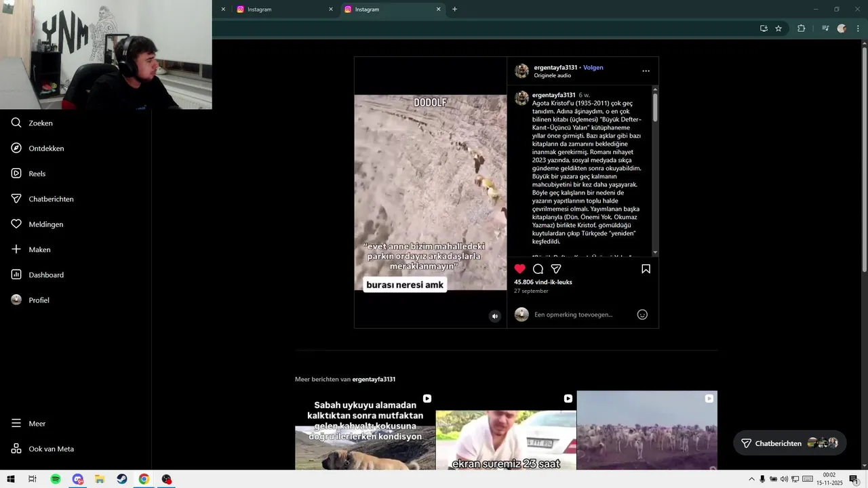
Task: Open Steam from the taskbar
Action: 121,479
